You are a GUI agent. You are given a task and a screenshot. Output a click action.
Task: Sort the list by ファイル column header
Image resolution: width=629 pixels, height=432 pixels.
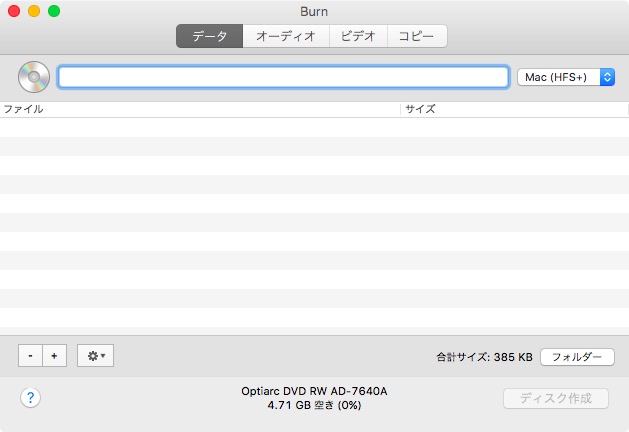click(200, 109)
